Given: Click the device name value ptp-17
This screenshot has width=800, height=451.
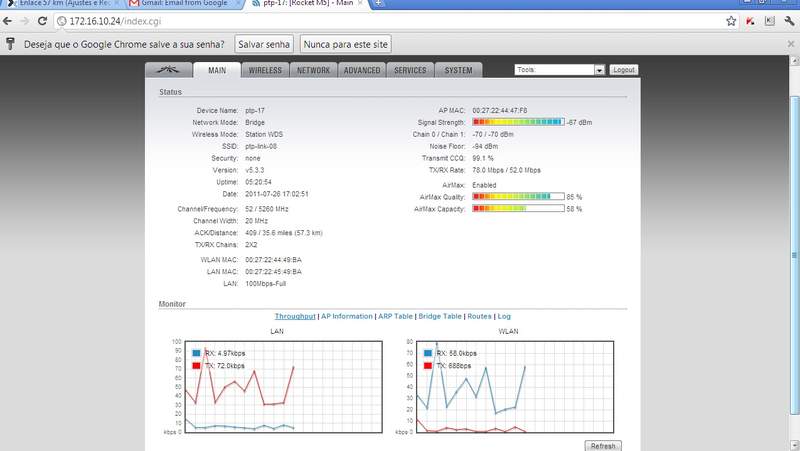Looking at the screenshot, I should (255, 110).
